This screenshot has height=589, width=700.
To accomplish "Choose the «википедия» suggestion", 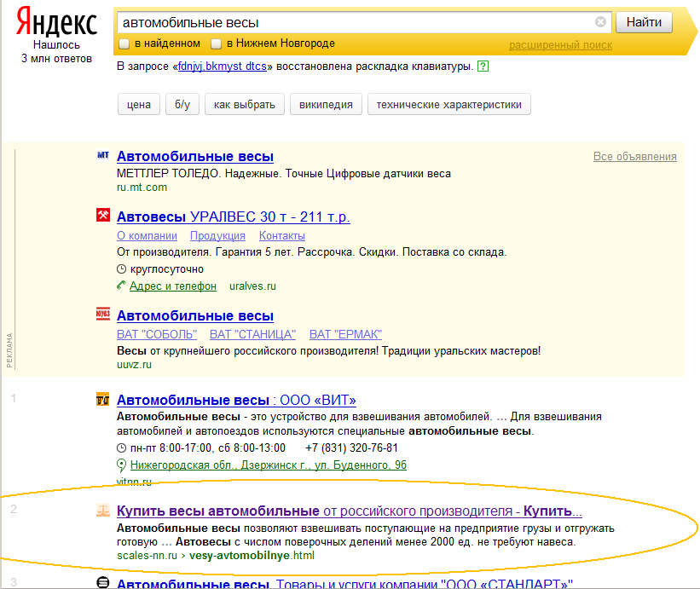I will coord(326,104).
